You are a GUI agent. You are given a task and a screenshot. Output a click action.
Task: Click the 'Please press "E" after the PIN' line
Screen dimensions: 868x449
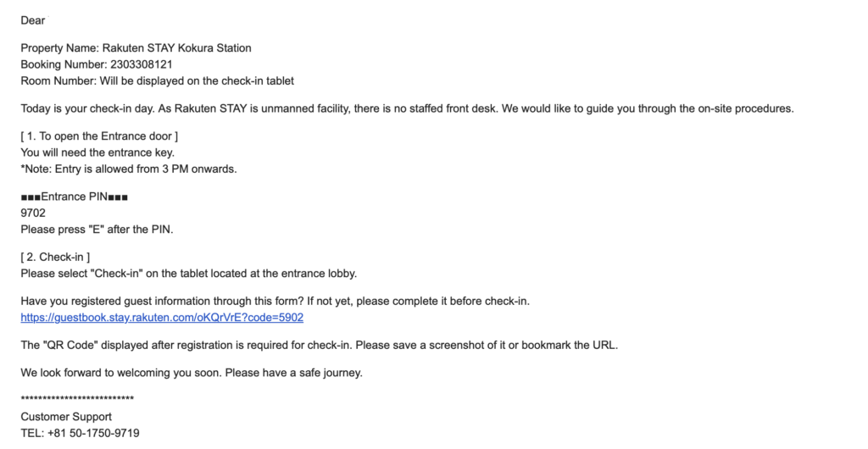pos(97,229)
